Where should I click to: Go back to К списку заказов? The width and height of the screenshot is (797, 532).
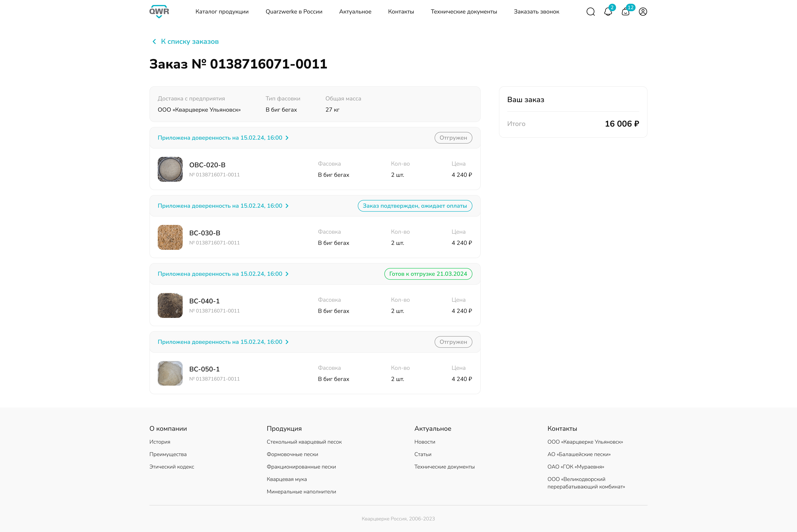(x=190, y=41)
